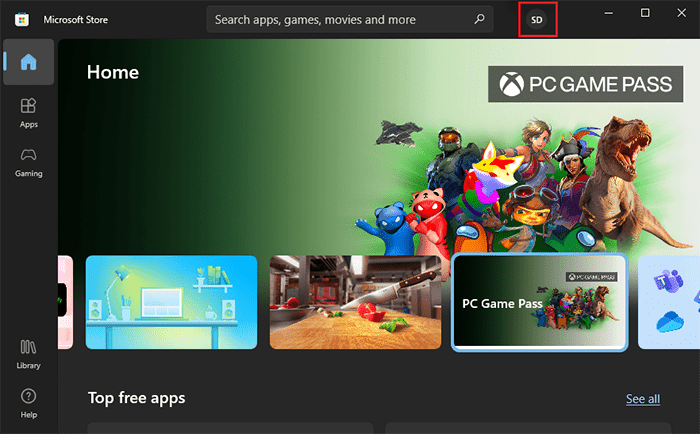The width and height of the screenshot is (700, 434).
Task: Open the Help menu
Action: click(x=29, y=403)
